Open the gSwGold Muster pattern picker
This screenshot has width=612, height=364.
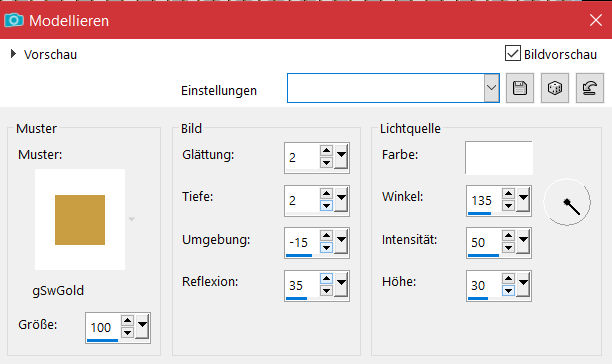(80, 220)
